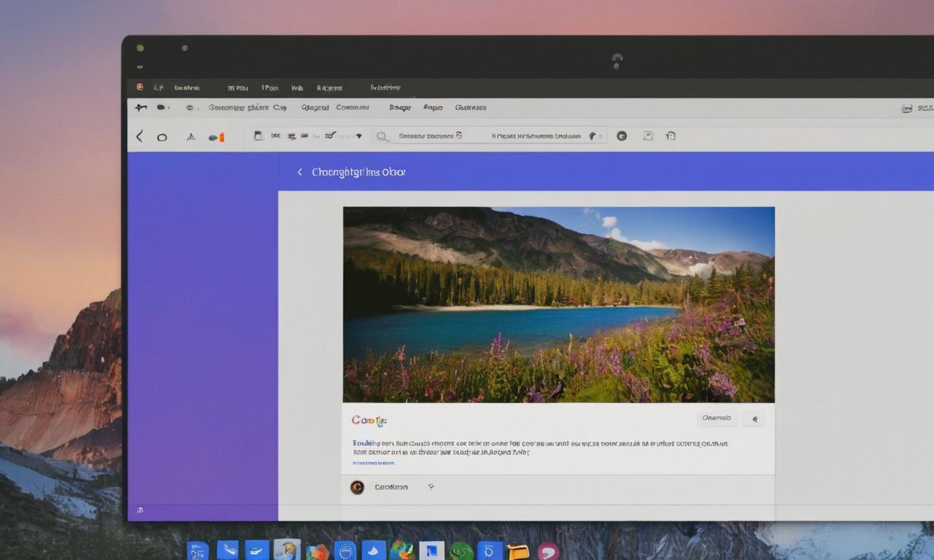Click the Google logo on the settings card

tap(368, 419)
